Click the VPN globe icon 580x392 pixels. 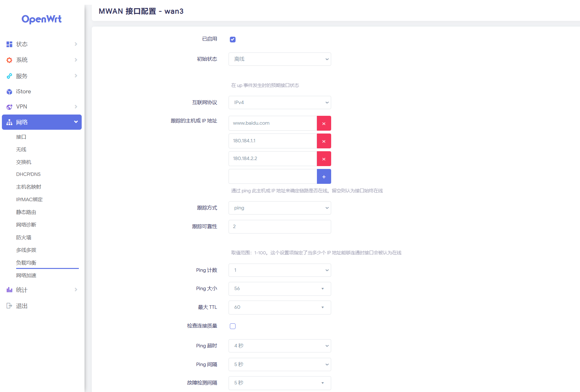click(x=9, y=107)
